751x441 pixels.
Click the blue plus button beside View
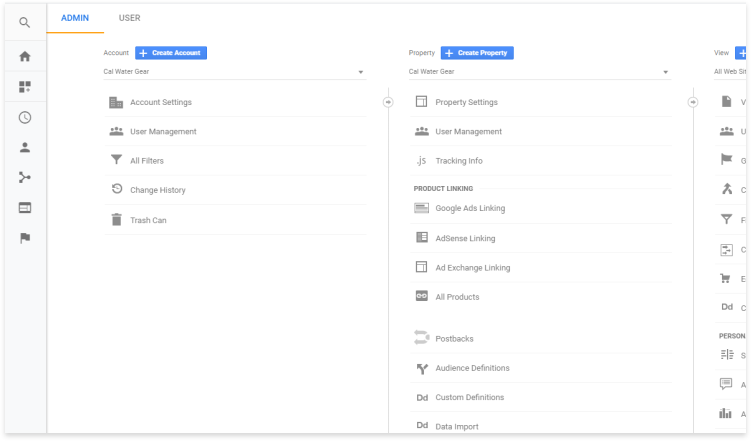tap(741, 53)
